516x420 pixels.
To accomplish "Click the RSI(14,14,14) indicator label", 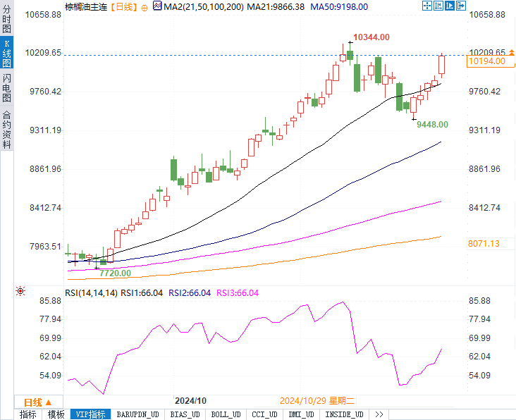I will (91, 293).
